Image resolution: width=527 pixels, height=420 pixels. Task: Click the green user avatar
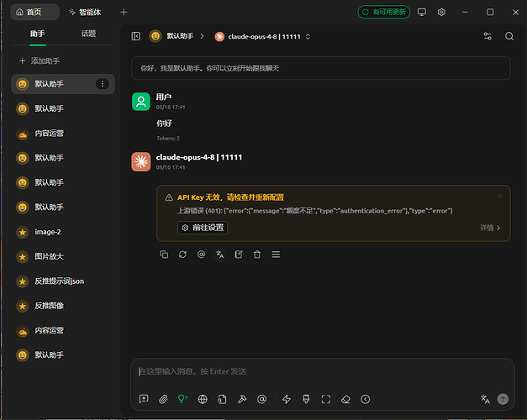point(141,102)
